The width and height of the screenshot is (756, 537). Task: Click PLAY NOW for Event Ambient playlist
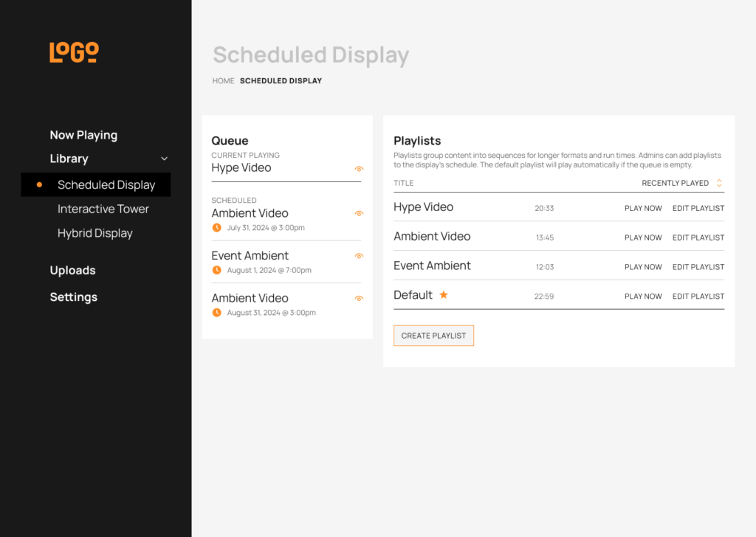click(643, 267)
